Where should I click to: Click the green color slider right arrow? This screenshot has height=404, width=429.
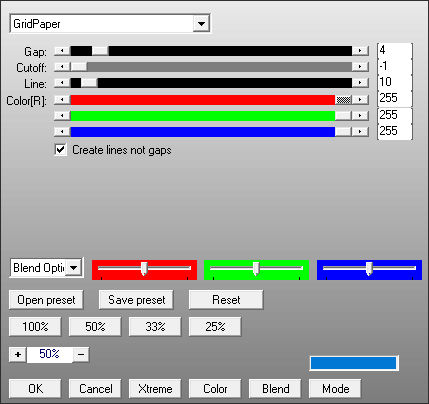(360, 115)
